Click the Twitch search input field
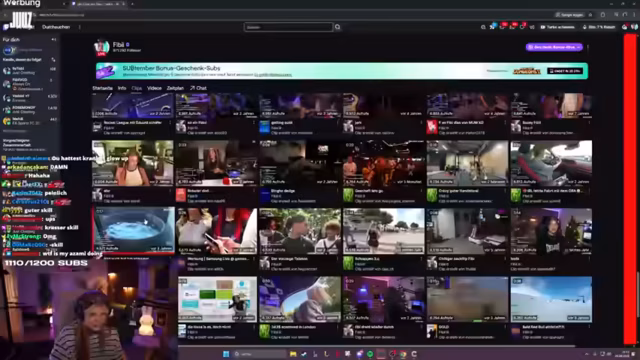Image resolution: width=640 pixels, height=360 pixels. click(289, 27)
